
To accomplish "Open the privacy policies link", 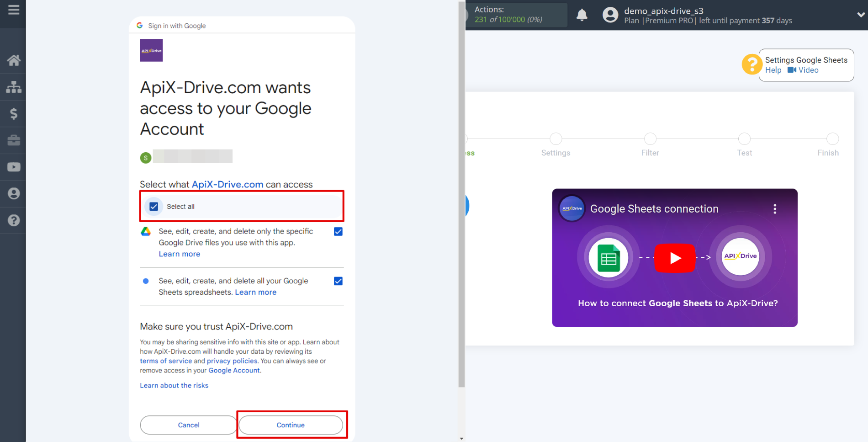I will (232, 361).
